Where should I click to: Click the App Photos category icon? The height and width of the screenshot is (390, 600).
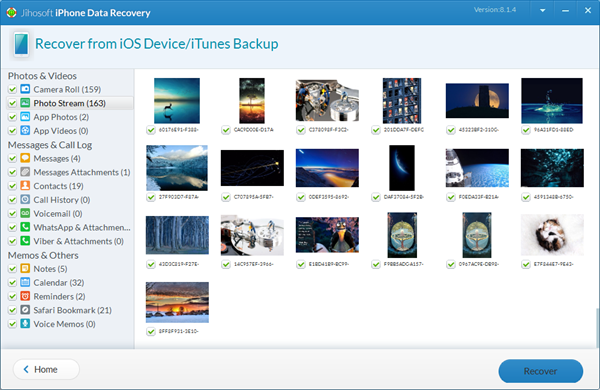pos(25,116)
